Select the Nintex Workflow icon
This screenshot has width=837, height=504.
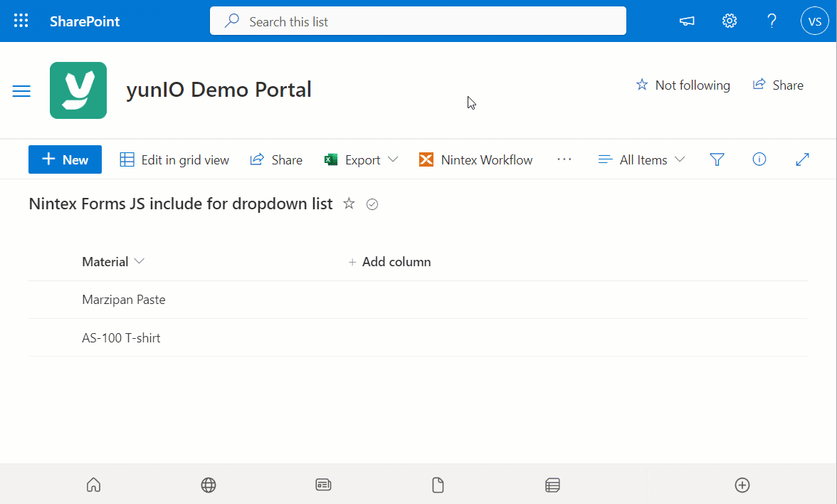tap(426, 159)
